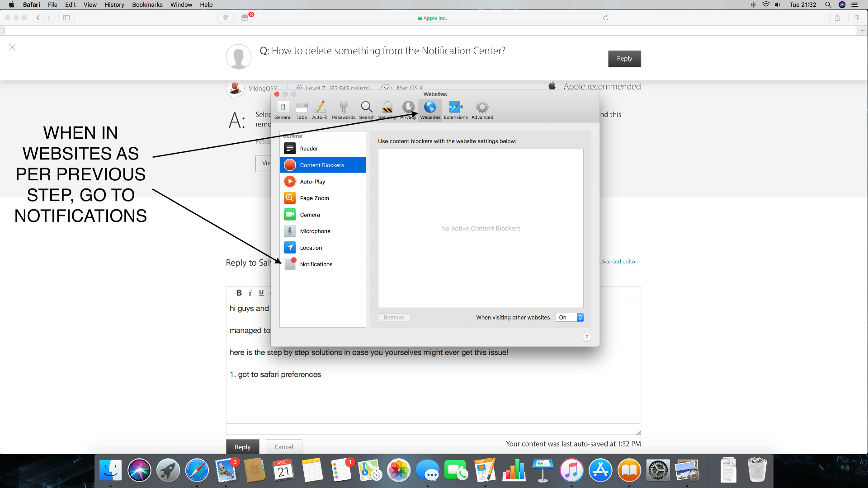Viewport: 868px width, 488px height.
Task: Click the help question mark button
Action: (x=586, y=338)
